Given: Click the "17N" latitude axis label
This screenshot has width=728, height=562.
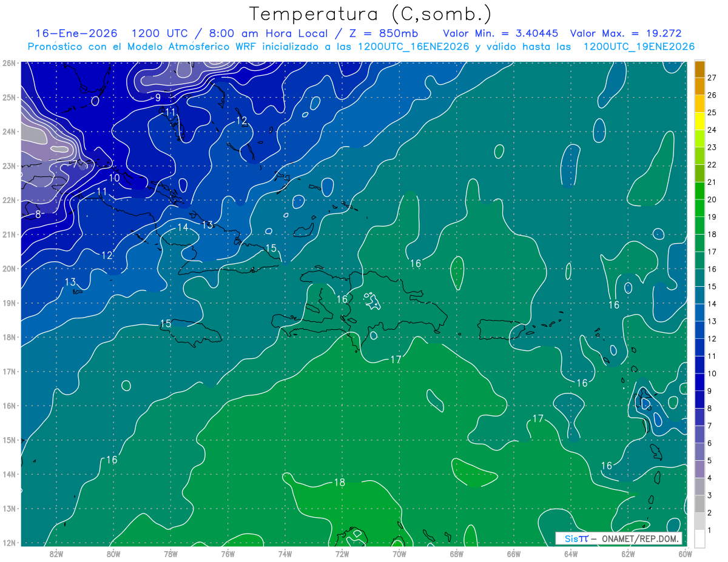Looking at the screenshot, I should [x=8, y=371].
